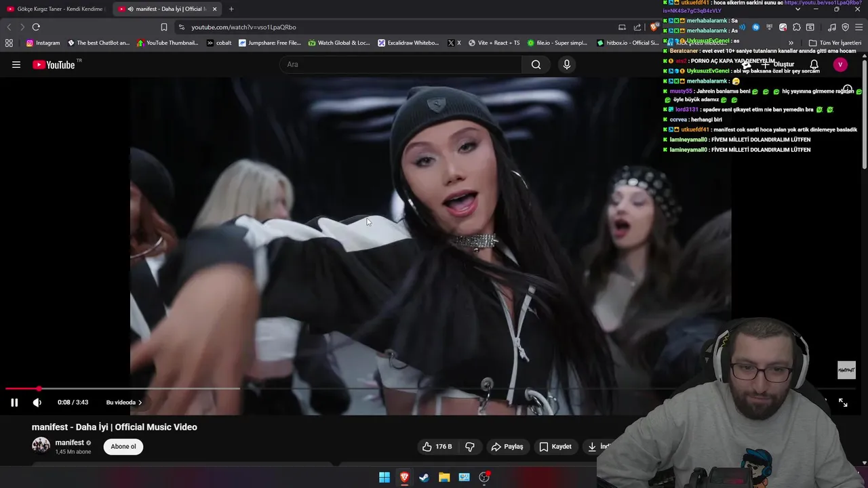
Task: Open 'Jumpshare: Free File...' bookmark
Action: 269,43
